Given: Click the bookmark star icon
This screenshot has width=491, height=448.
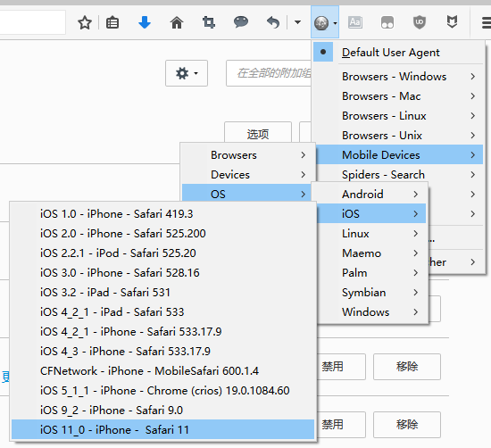Looking at the screenshot, I should 85,23.
